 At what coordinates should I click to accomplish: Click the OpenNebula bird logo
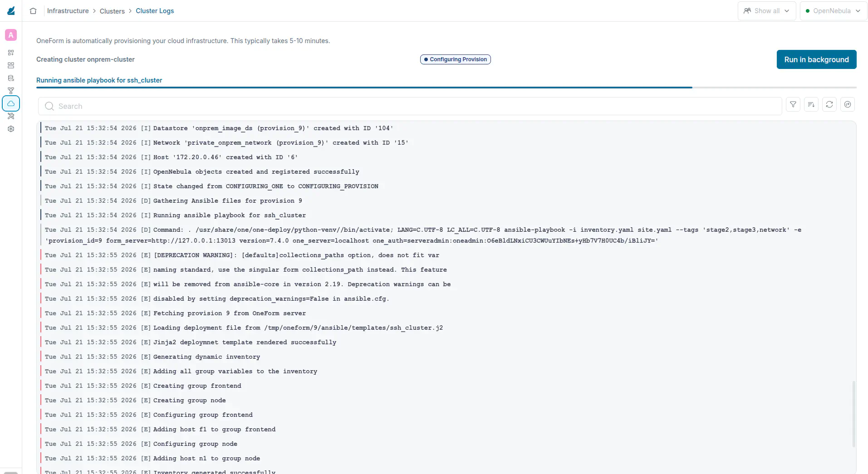pyautogui.click(x=11, y=10)
